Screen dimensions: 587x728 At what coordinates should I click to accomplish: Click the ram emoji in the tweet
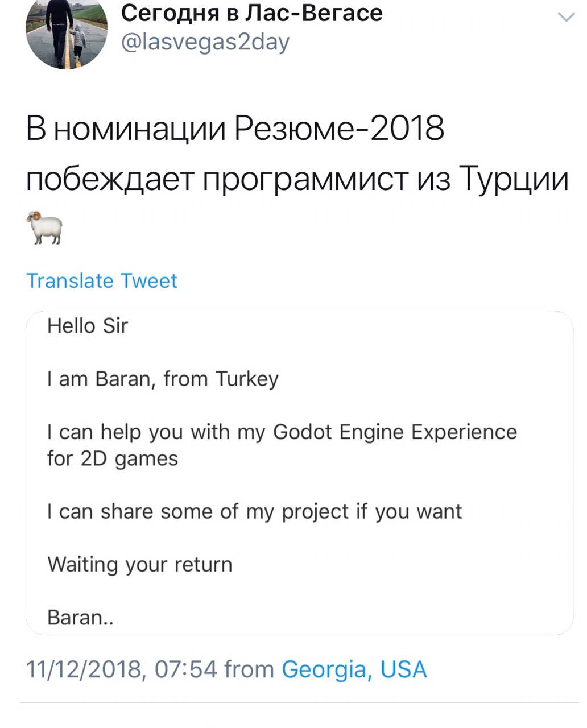pos(44,226)
